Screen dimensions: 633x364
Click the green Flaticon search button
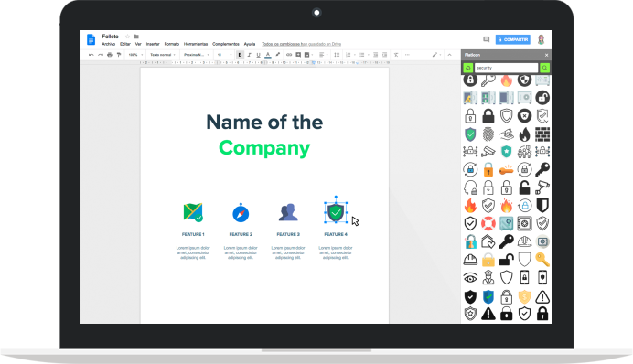544,68
